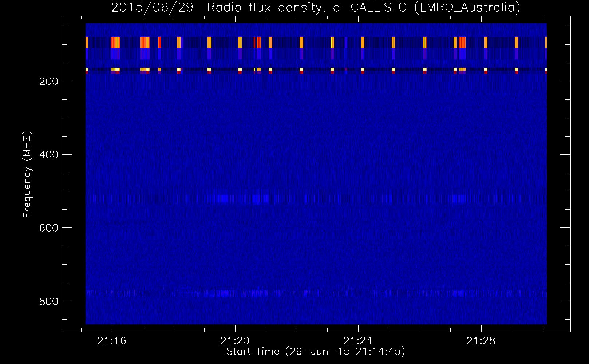Select the date text 2015/06/29 in the title
This screenshot has height=364, width=589.
(152, 7)
